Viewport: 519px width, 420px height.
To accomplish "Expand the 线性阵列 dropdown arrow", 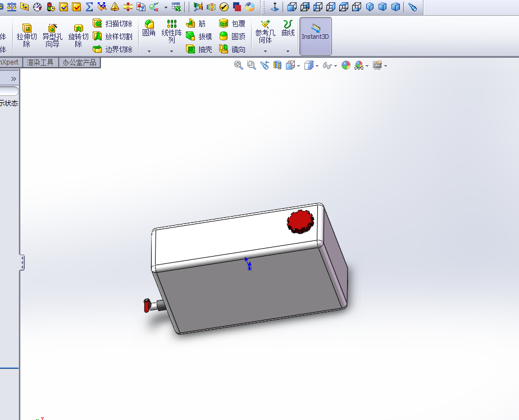I will [171, 51].
